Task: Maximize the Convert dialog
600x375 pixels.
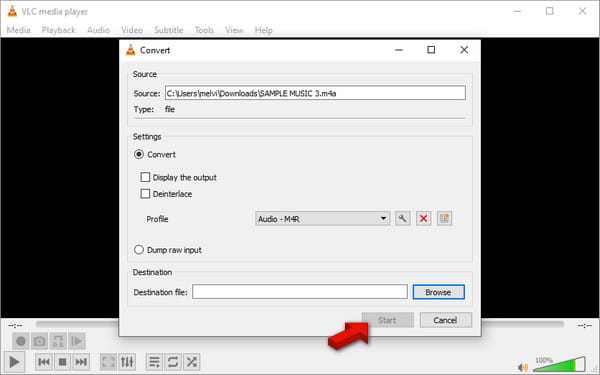Action: [x=431, y=50]
